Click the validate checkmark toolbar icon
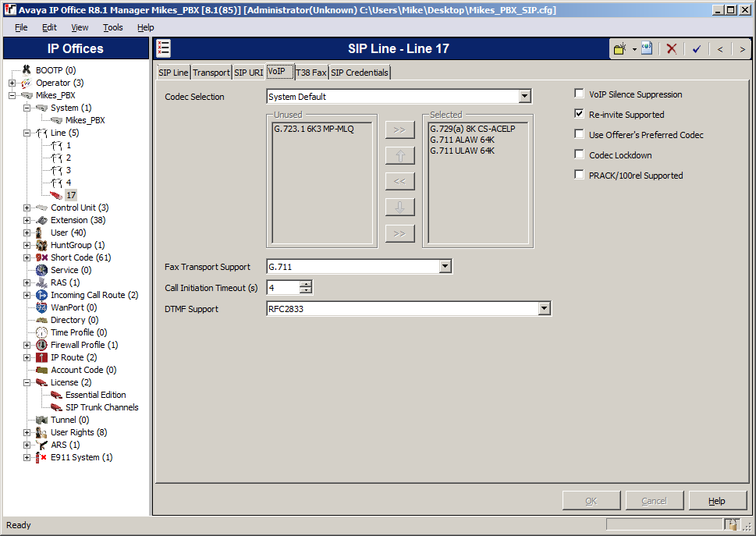The height and width of the screenshot is (536, 756). pos(696,48)
